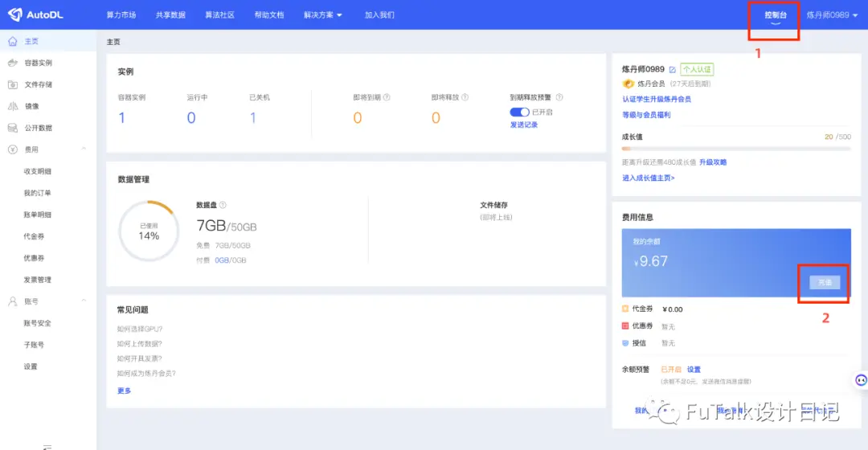
Task: Click the help icon next to 即将到期
Action: pyautogui.click(x=387, y=97)
